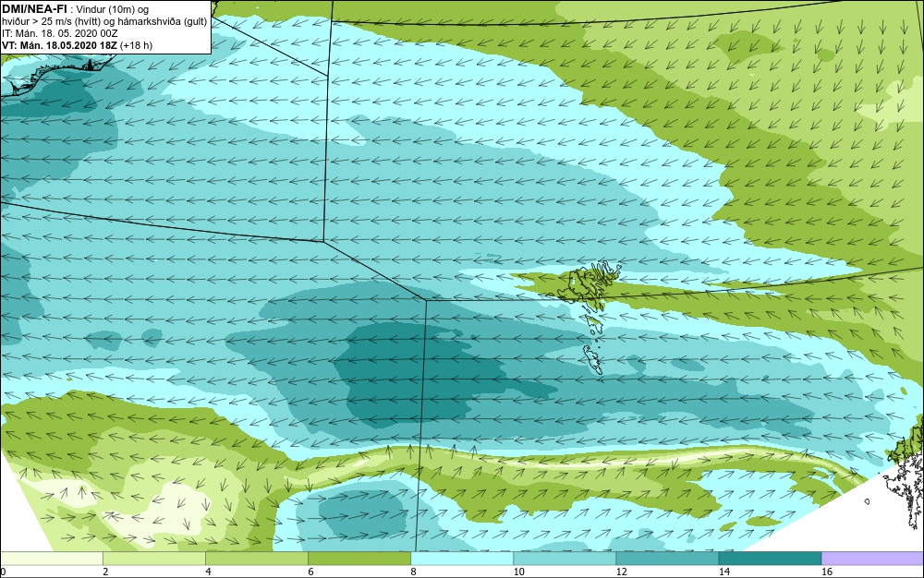
Task: Click the 4–6 m/s green legend swatch
Action: (x=257, y=559)
